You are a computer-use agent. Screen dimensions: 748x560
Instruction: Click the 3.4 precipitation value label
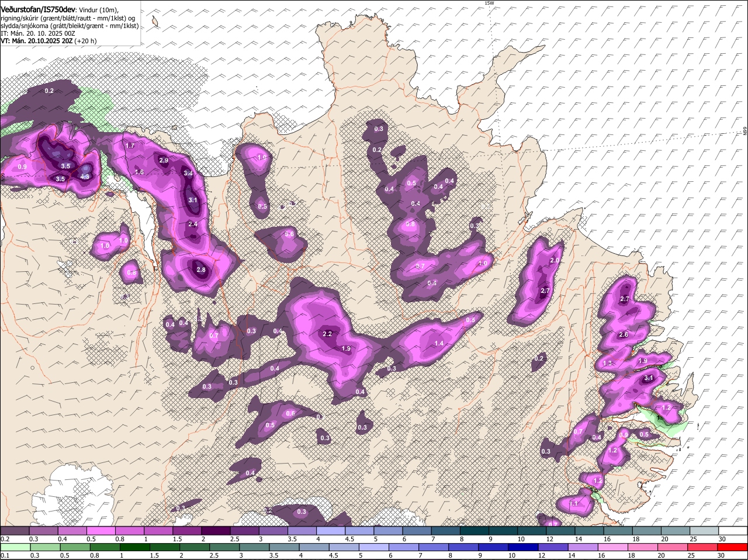click(x=188, y=173)
